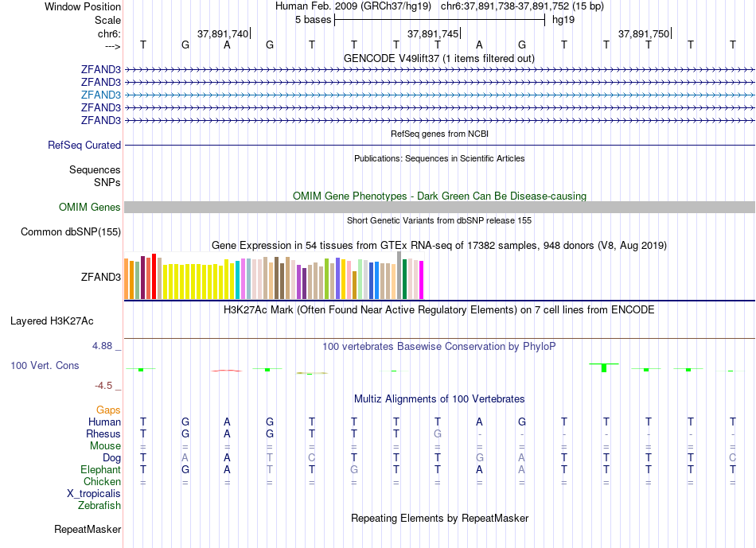The height and width of the screenshot is (548, 756).
Task: Click the Elephant alignment row label
Action: pyautogui.click(x=101, y=470)
